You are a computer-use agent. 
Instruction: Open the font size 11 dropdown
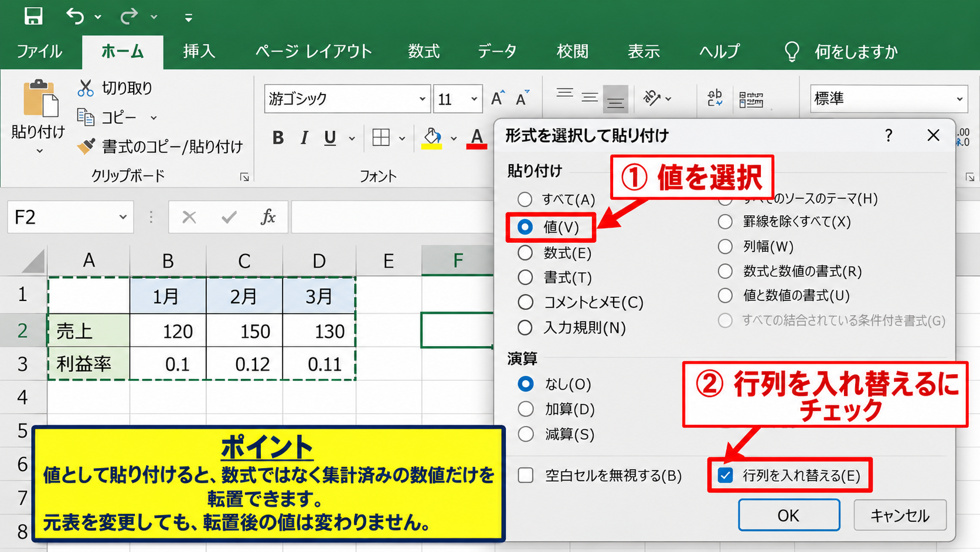474,99
